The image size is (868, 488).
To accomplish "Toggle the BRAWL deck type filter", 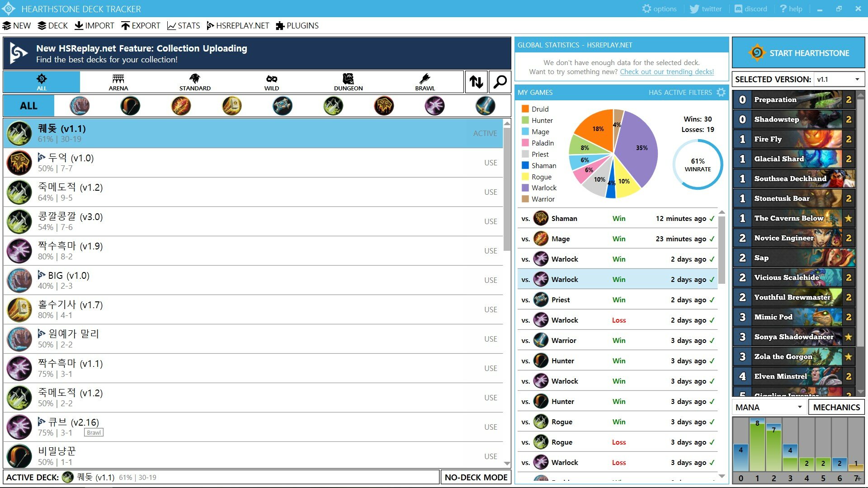I will 425,82.
